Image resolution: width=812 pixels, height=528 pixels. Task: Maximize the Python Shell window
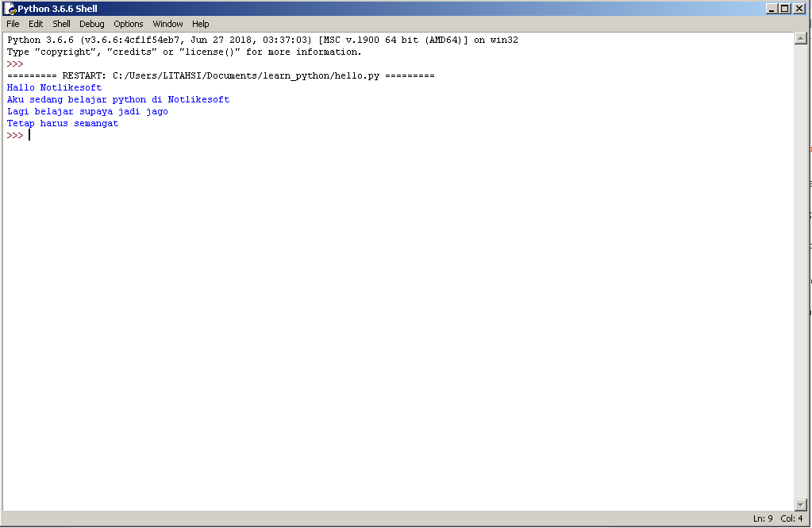(785, 8)
